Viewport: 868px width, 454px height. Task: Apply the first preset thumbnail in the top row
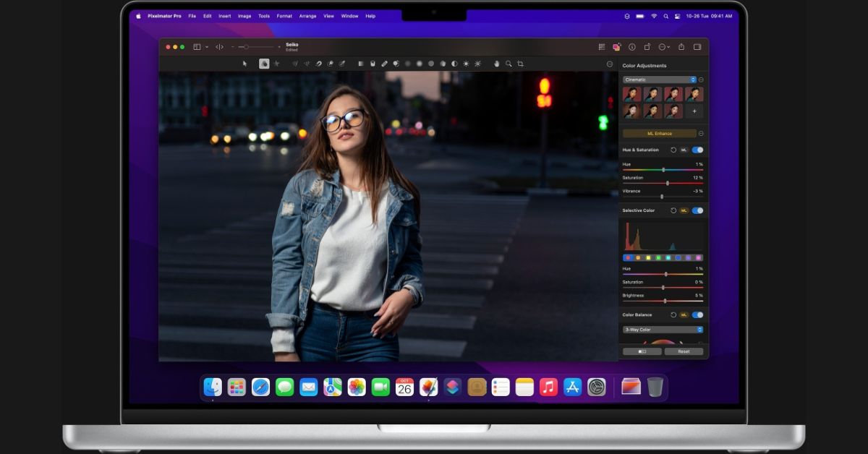[632, 94]
